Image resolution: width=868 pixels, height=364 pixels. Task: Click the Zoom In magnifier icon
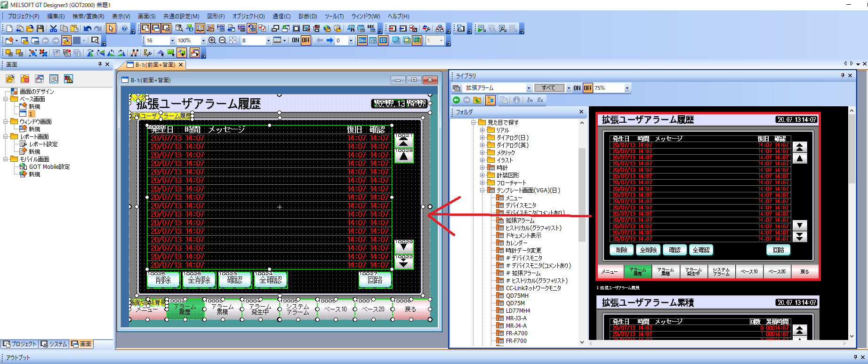click(x=212, y=40)
